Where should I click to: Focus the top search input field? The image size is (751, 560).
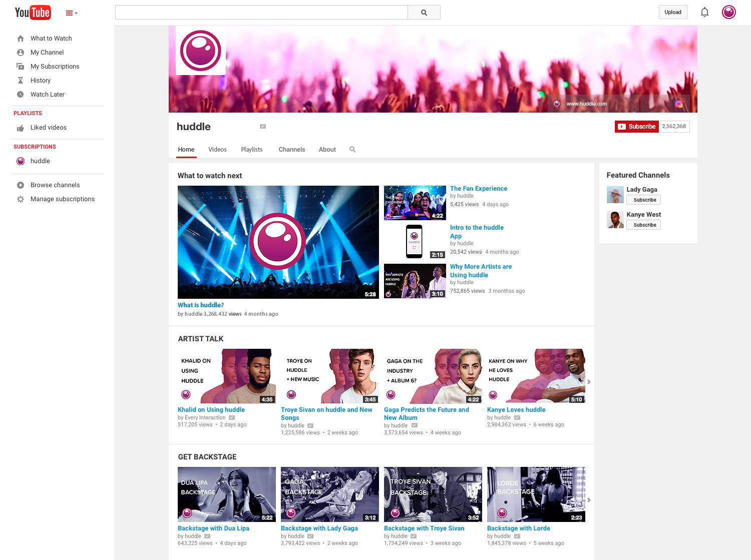click(x=261, y=13)
